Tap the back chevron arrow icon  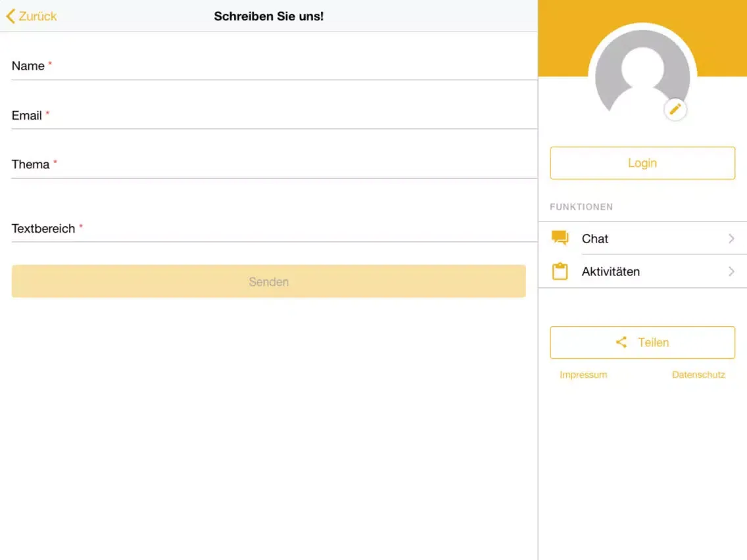coord(10,16)
